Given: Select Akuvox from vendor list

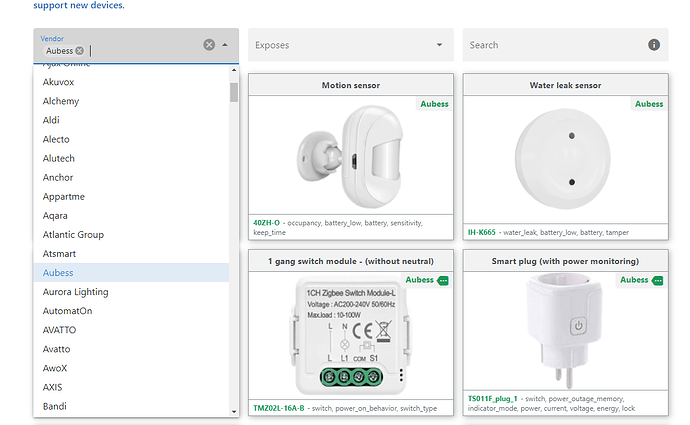Looking at the screenshot, I should click(x=60, y=82).
